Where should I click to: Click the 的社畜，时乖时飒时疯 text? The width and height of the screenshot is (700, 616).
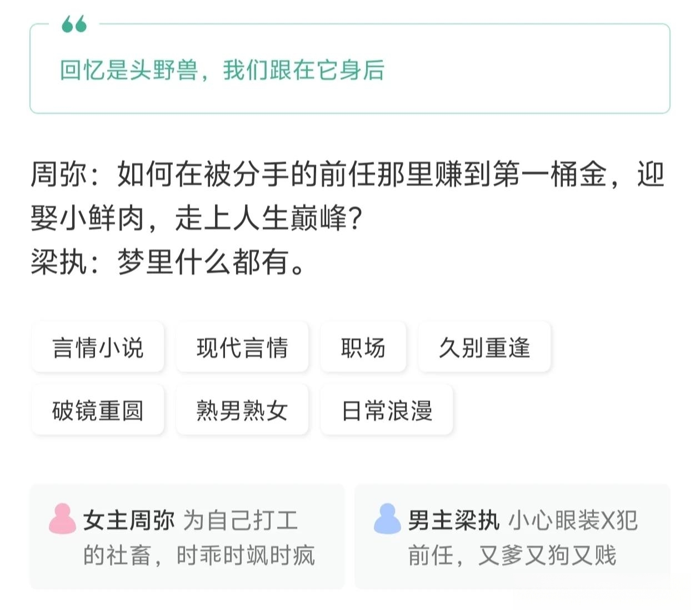(199, 555)
